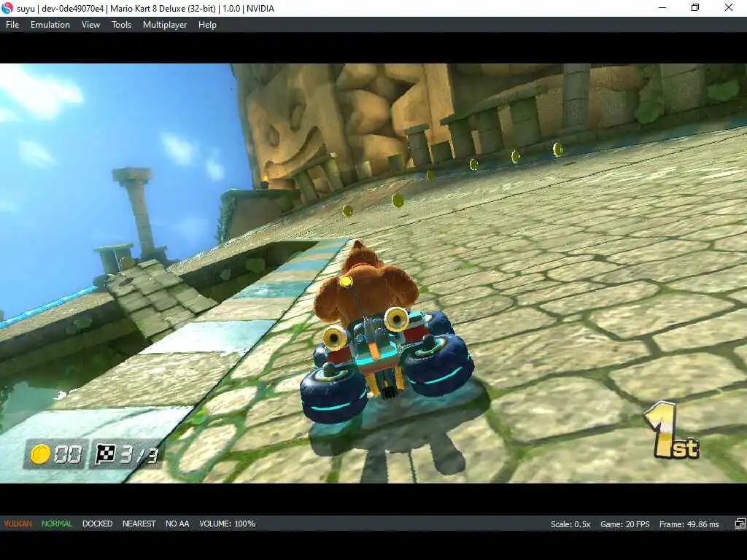Click the multiplayer status icon in status bar
This screenshot has height=560, width=747.
(x=740, y=524)
